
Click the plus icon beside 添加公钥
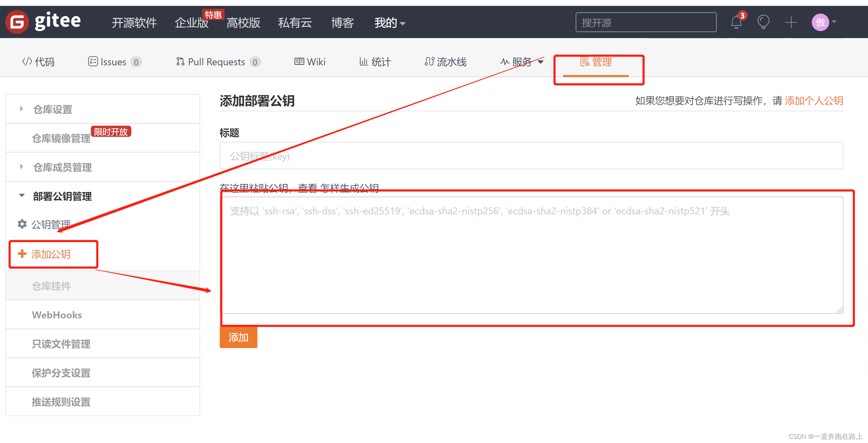pos(22,254)
